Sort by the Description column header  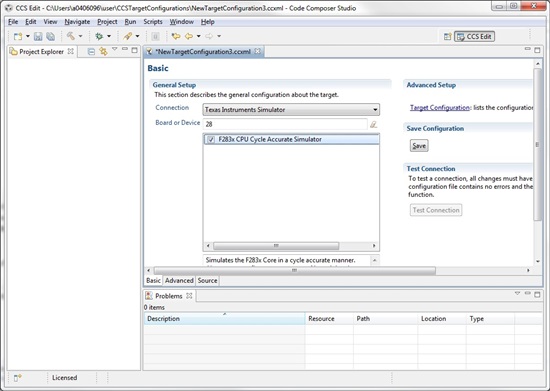tap(224, 319)
